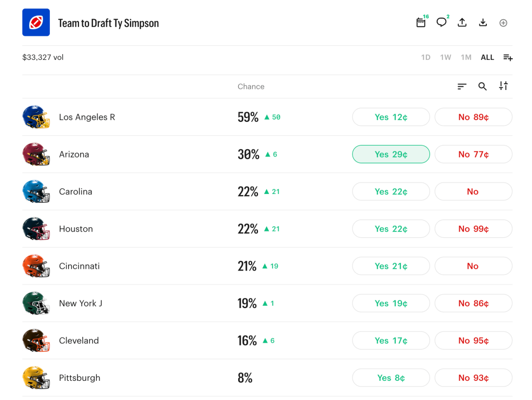Viewport: 532px width, 400px height.
Task: Select the 1M time range tab
Action: (x=466, y=57)
